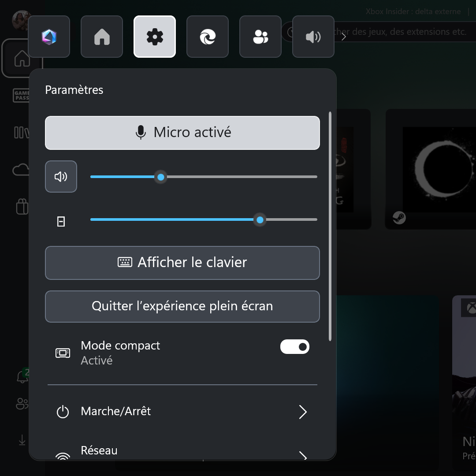
Task: Open the audio widget in top bar
Action: [x=313, y=37]
